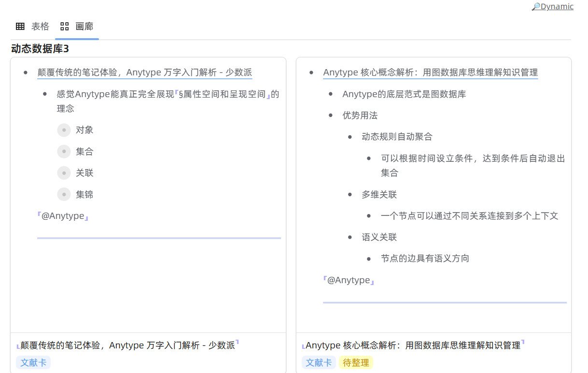
Task: Click the table grid icon beside 表格
Action: (x=20, y=27)
